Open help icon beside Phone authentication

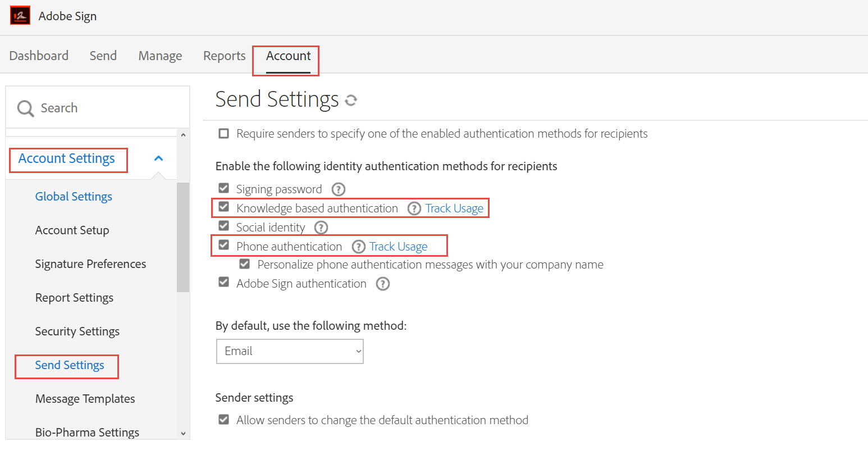pyautogui.click(x=358, y=246)
